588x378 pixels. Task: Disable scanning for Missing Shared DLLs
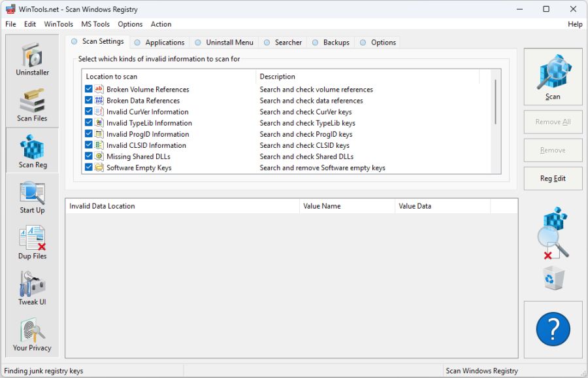(89, 156)
